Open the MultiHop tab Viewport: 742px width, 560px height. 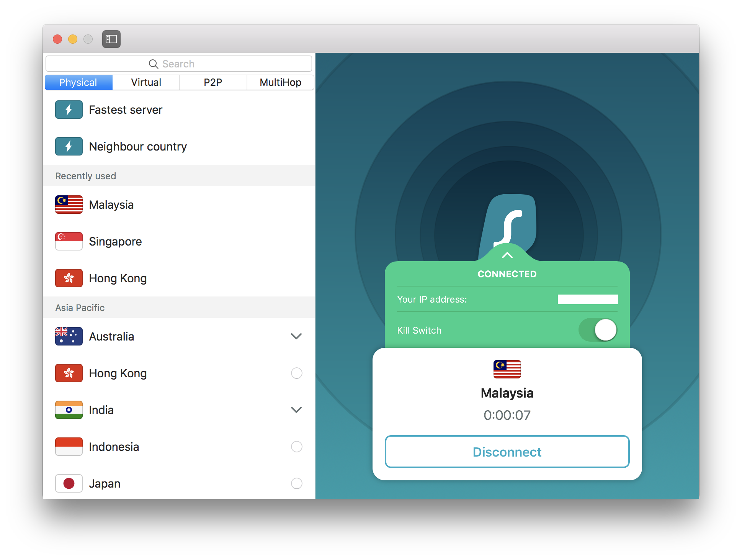tap(280, 82)
